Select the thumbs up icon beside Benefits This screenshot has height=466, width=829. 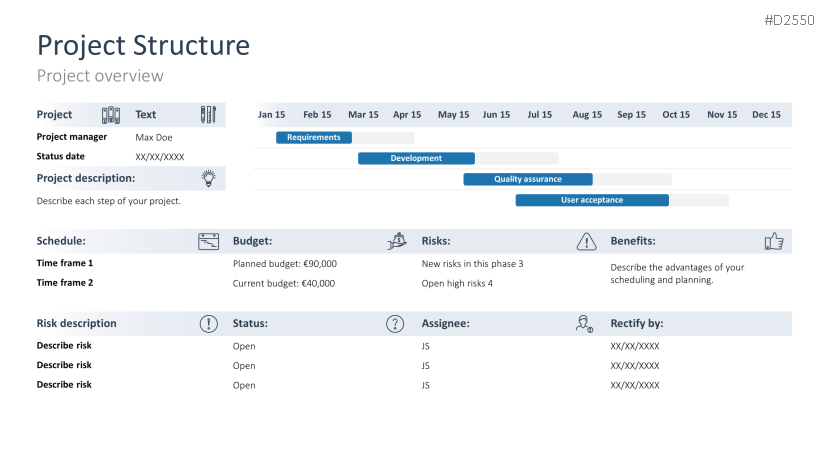[x=774, y=241]
